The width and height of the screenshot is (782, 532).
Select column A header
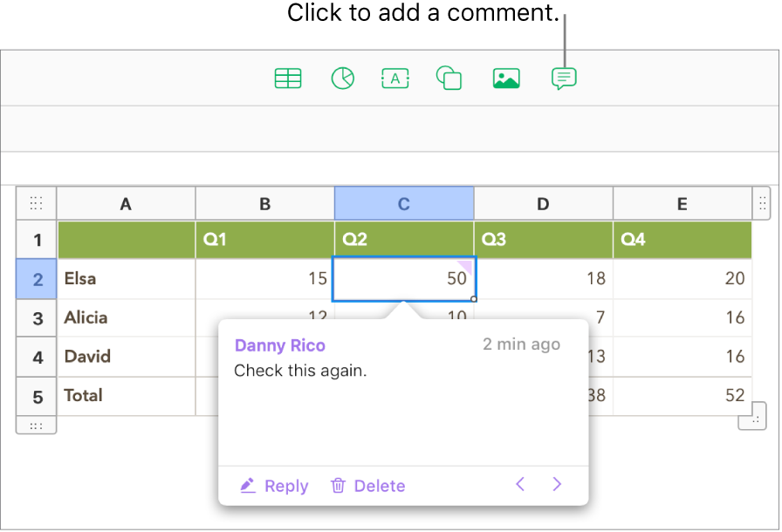pyautogui.click(x=126, y=203)
